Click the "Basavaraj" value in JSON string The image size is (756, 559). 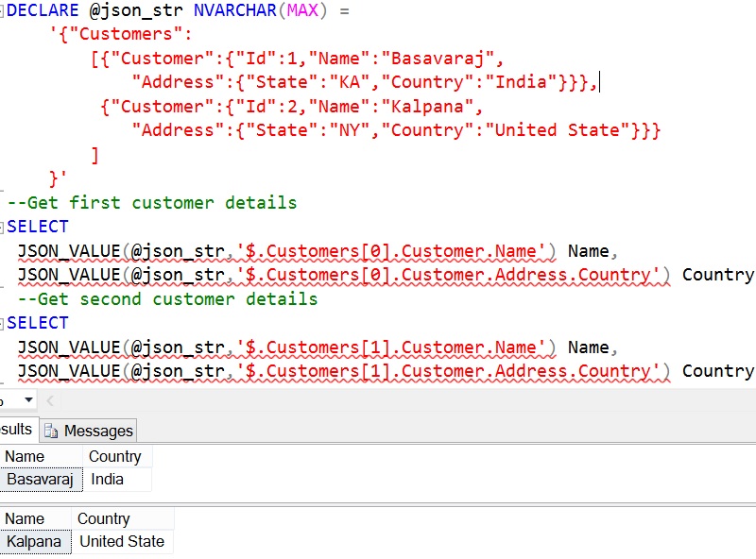pyautogui.click(x=438, y=59)
